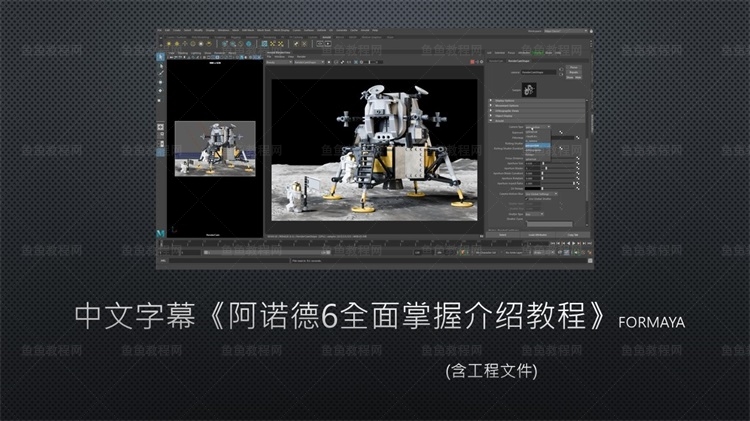Expand the Display Options section

(536, 100)
